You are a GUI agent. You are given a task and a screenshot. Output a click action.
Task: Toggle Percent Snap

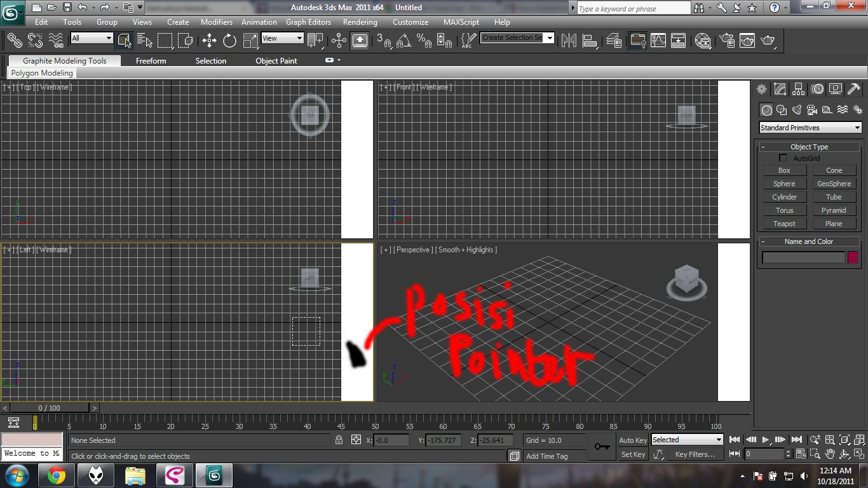pos(424,41)
